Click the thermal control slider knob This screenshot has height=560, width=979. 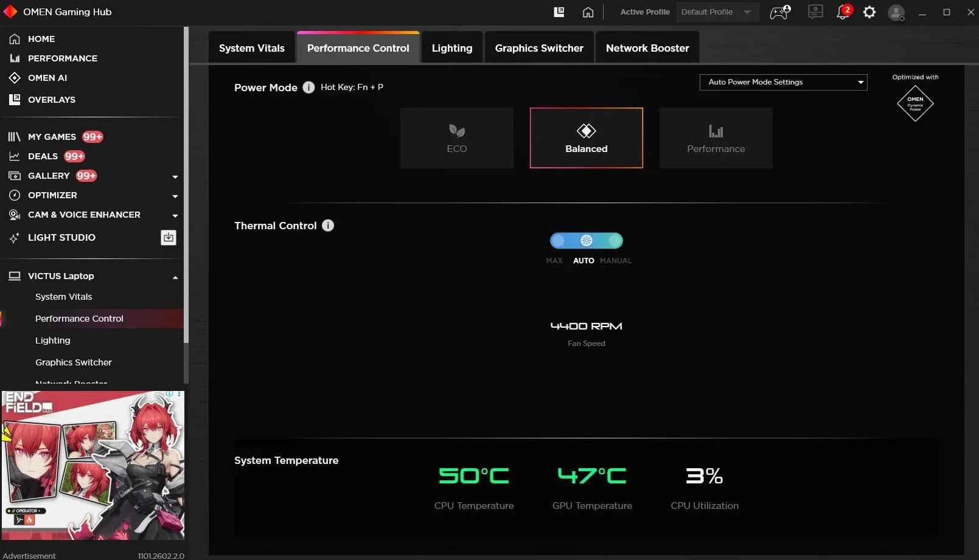(x=587, y=241)
